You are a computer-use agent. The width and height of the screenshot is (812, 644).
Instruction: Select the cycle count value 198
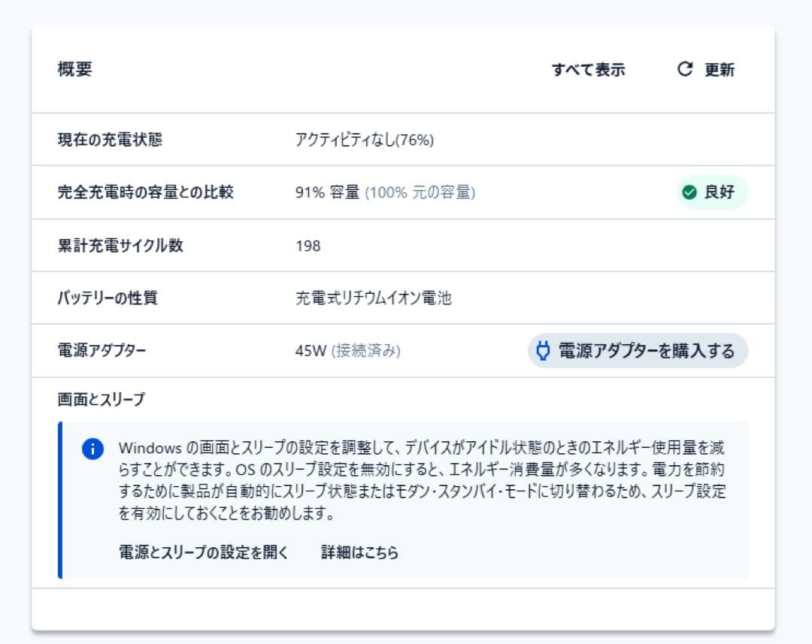(x=308, y=246)
